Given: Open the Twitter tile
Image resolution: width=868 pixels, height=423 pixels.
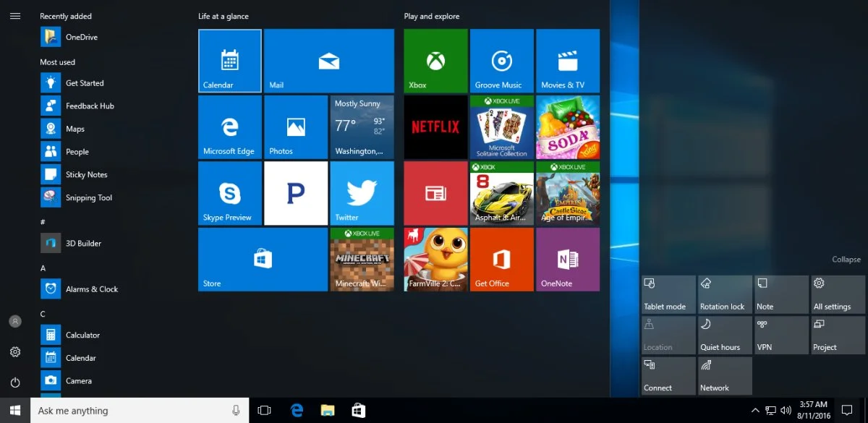Looking at the screenshot, I should coord(362,193).
